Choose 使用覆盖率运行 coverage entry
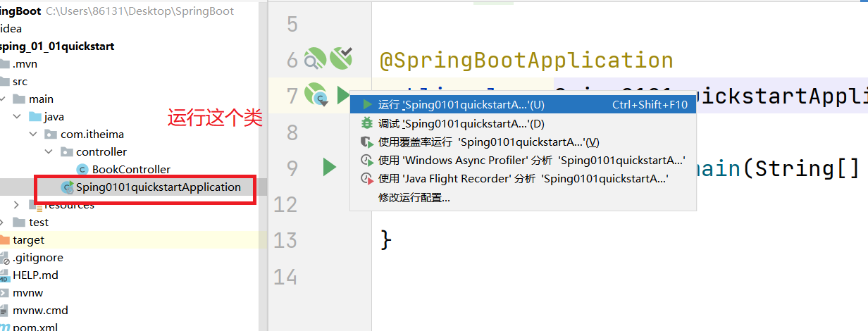The height and width of the screenshot is (331, 868). [523, 142]
